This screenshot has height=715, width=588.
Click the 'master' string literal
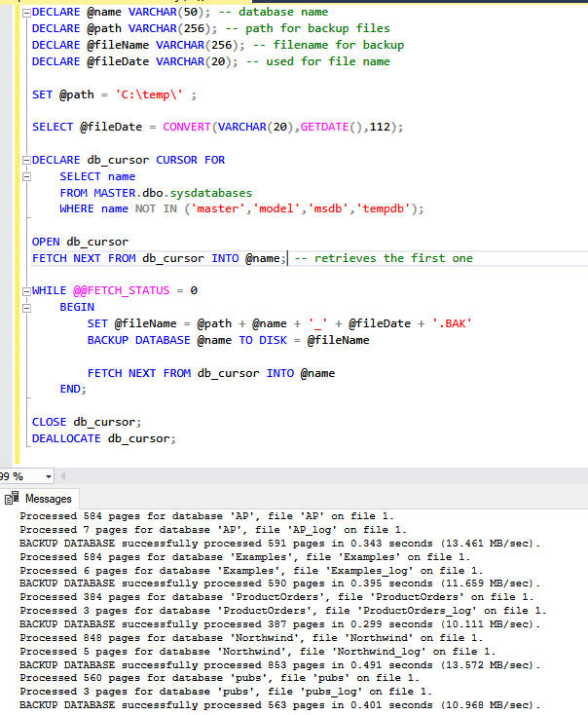(218, 208)
